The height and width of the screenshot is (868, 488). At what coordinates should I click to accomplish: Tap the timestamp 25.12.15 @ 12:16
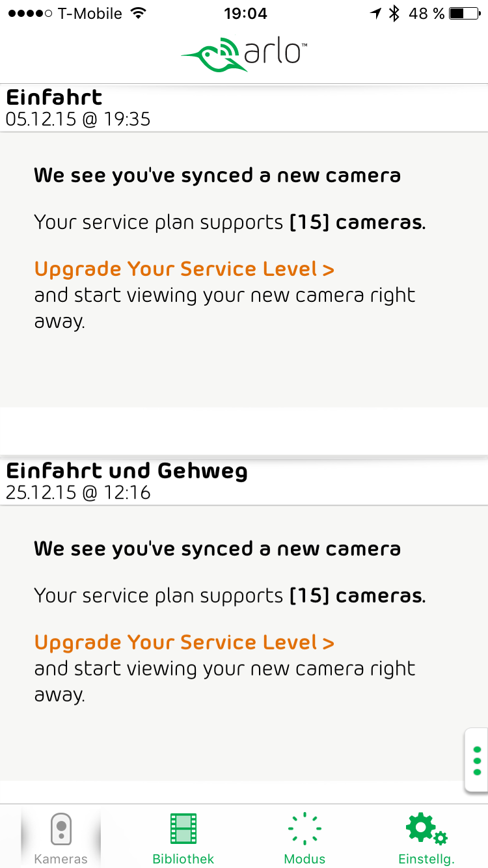[x=78, y=493]
